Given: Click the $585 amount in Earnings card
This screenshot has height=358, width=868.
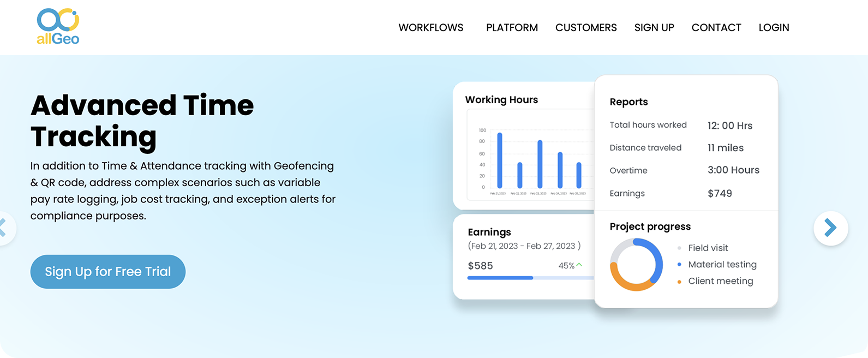Looking at the screenshot, I should [480, 266].
